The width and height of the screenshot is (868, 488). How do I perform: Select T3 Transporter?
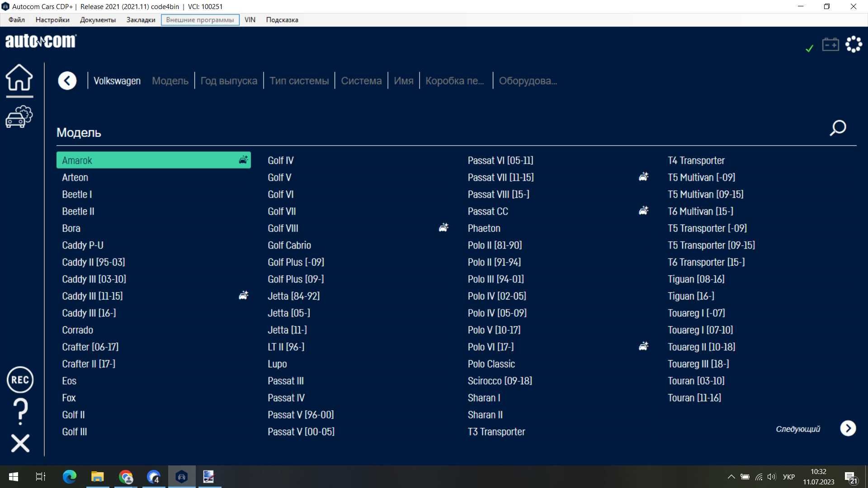[x=496, y=432]
